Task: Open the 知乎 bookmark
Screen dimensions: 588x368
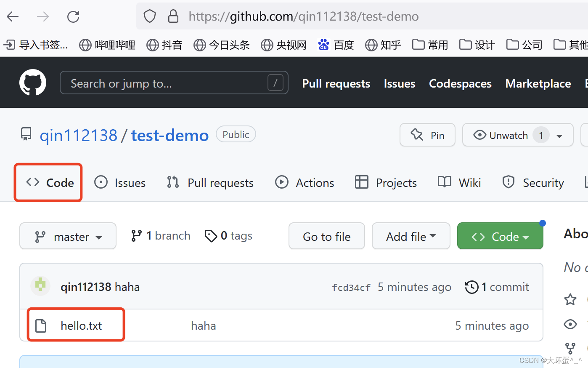Action: coord(383,45)
